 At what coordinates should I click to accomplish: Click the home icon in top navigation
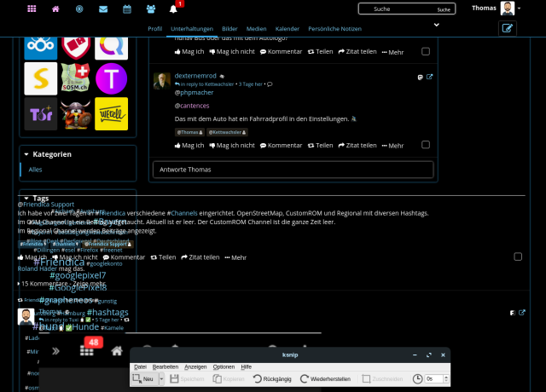(x=55, y=9)
